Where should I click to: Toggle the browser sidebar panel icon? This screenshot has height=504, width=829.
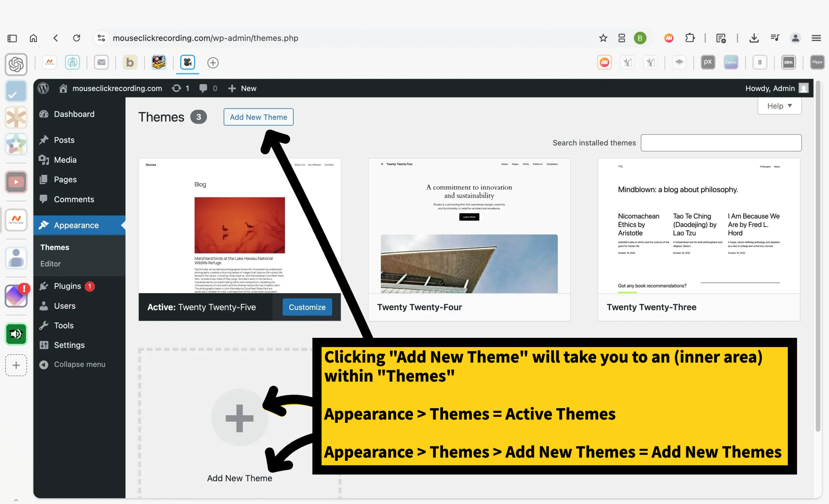coord(12,38)
